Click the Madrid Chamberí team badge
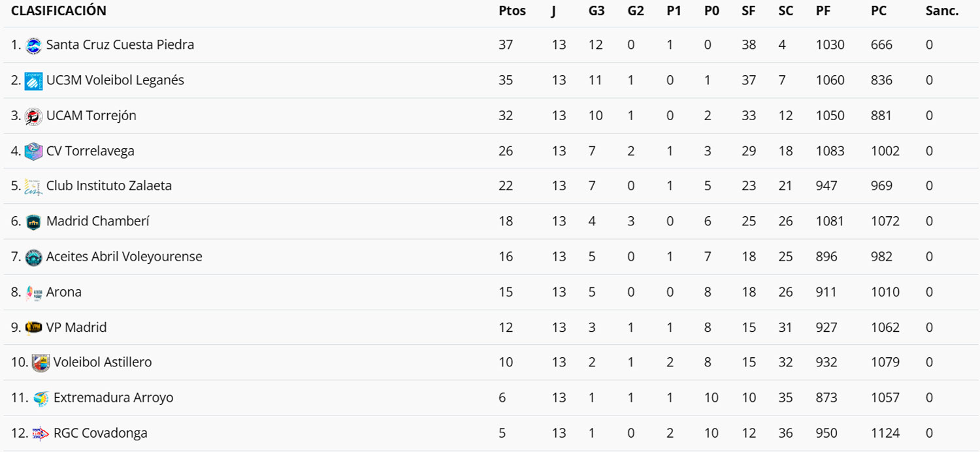 click(x=33, y=221)
